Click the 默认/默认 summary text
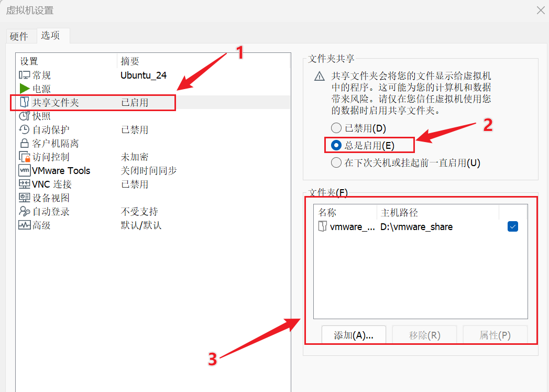This screenshot has width=549, height=392. (x=141, y=225)
